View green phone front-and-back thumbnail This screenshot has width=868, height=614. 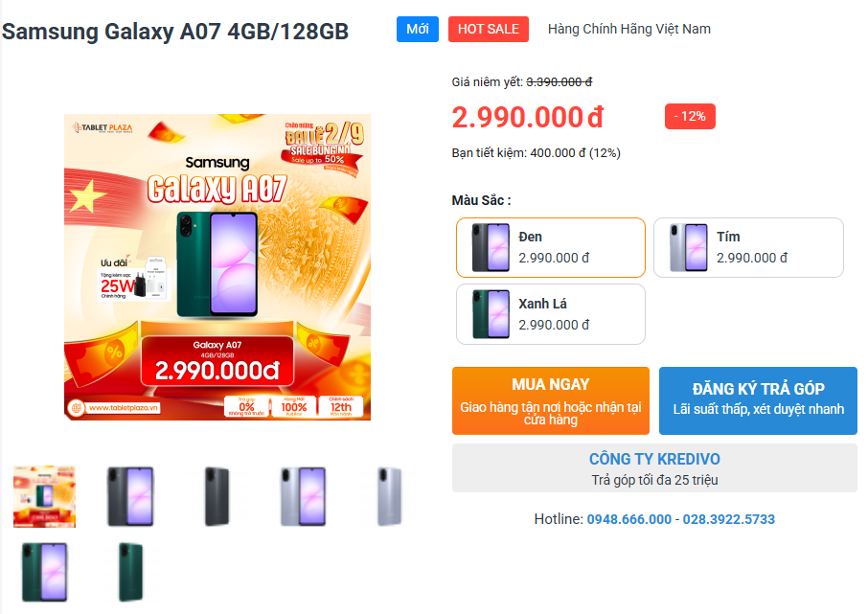pyautogui.click(x=44, y=573)
